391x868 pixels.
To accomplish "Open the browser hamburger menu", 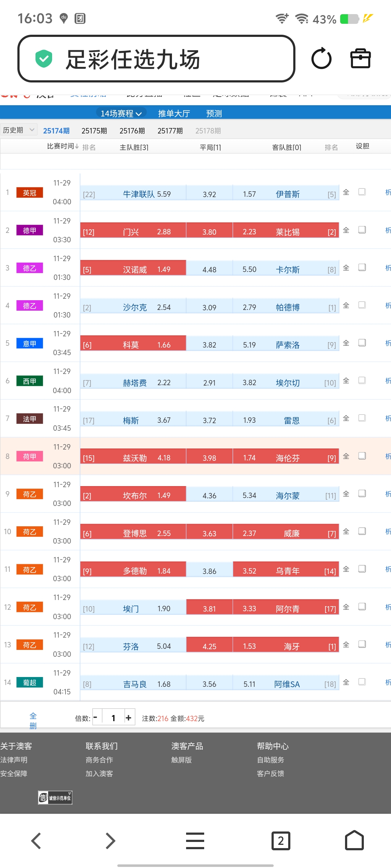I will click(195, 841).
